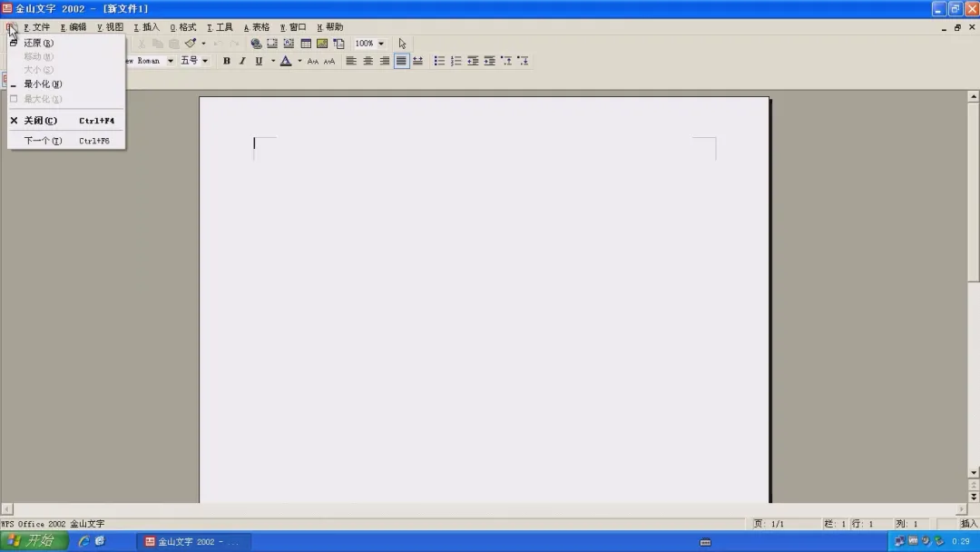Toggle Underline formatting
Screen dimensions: 980x552
click(x=259, y=61)
